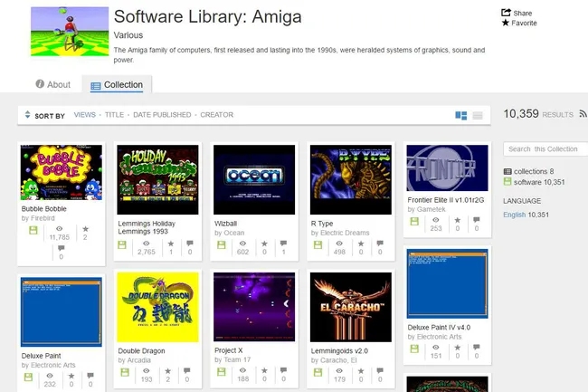Click the 'by Caracho, El' creator text

pos(334,360)
